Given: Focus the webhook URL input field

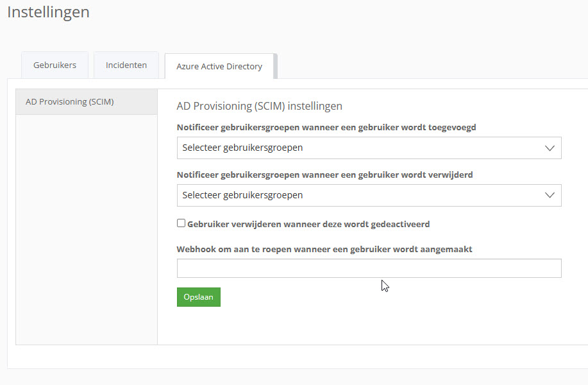Looking at the screenshot, I should tap(369, 268).
